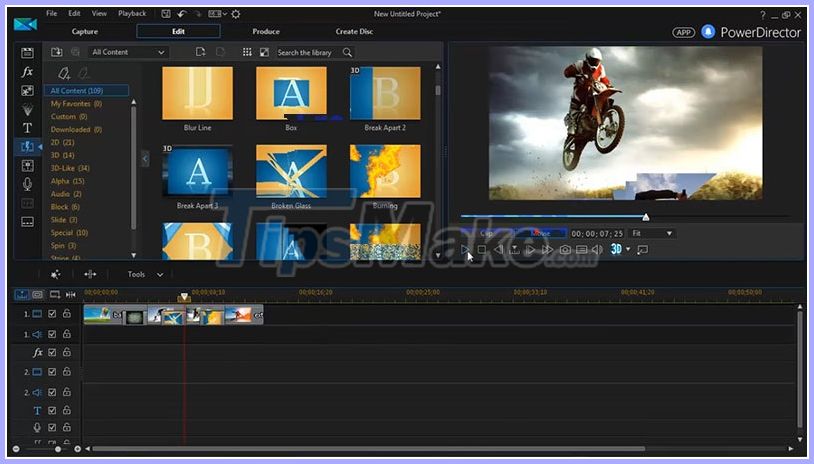Click the preview progress slider handle
This screenshot has height=464, width=814.
646,217
